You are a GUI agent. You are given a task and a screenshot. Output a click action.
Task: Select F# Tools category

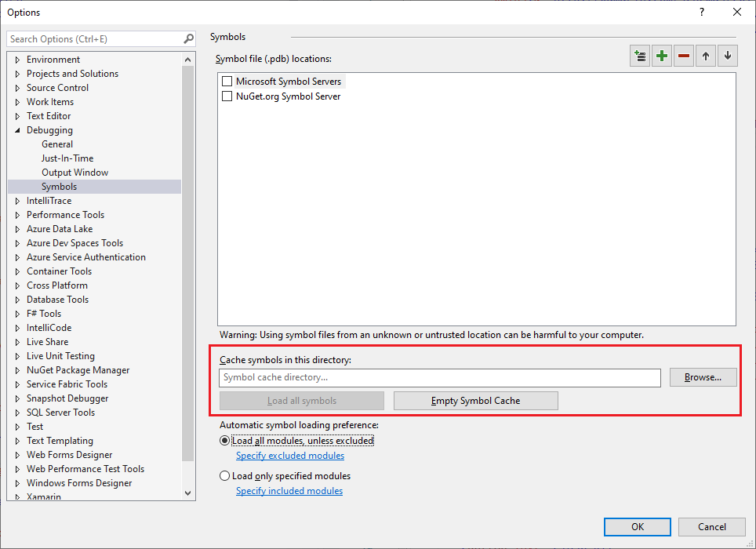[x=44, y=313]
